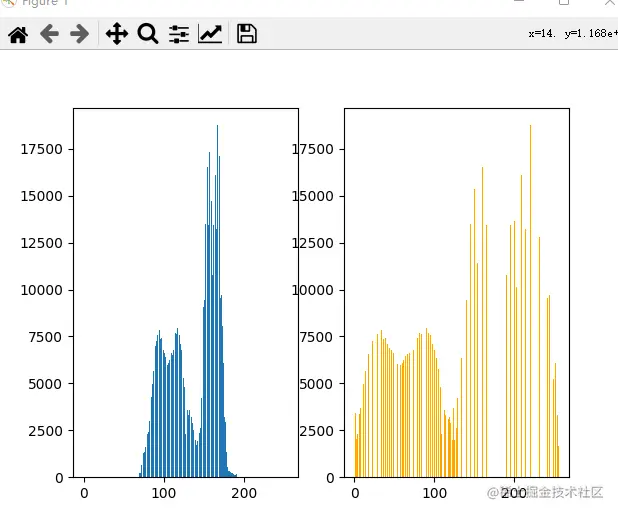Click the 200 x-axis label on the left plot
This screenshot has width=618, height=514.
coord(244,493)
